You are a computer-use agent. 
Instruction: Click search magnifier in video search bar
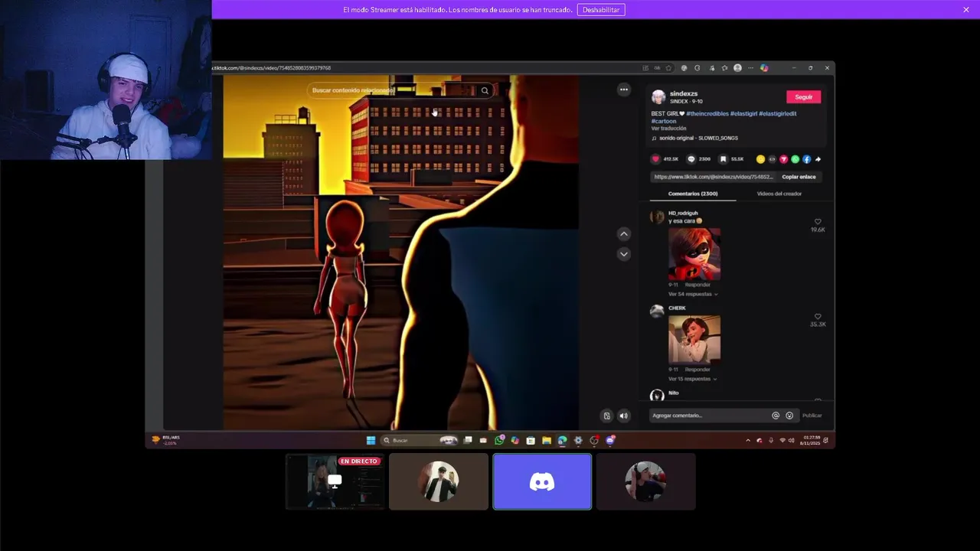pyautogui.click(x=485, y=90)
